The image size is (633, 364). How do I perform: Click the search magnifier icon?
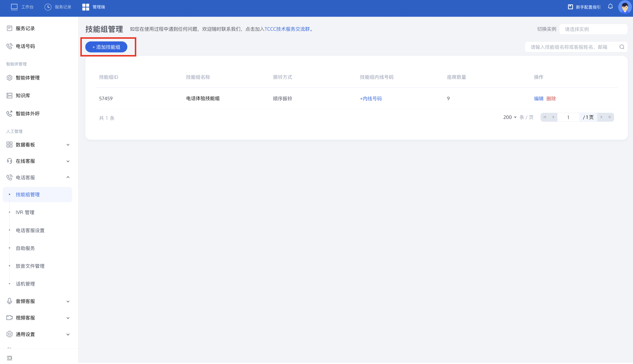[622, 47]
